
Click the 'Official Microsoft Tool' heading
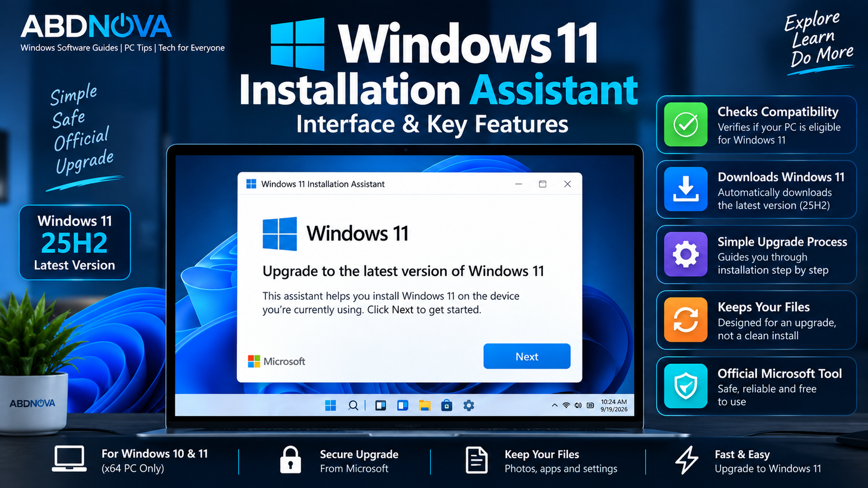780,373
